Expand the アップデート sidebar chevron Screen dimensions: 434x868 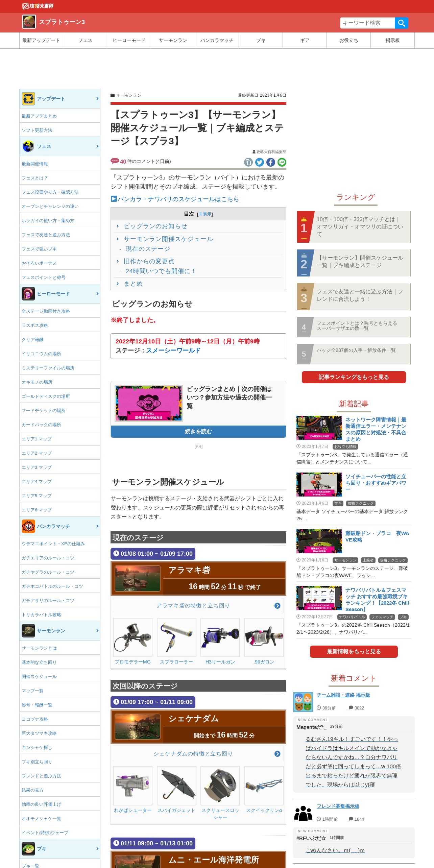pos(97,99)
